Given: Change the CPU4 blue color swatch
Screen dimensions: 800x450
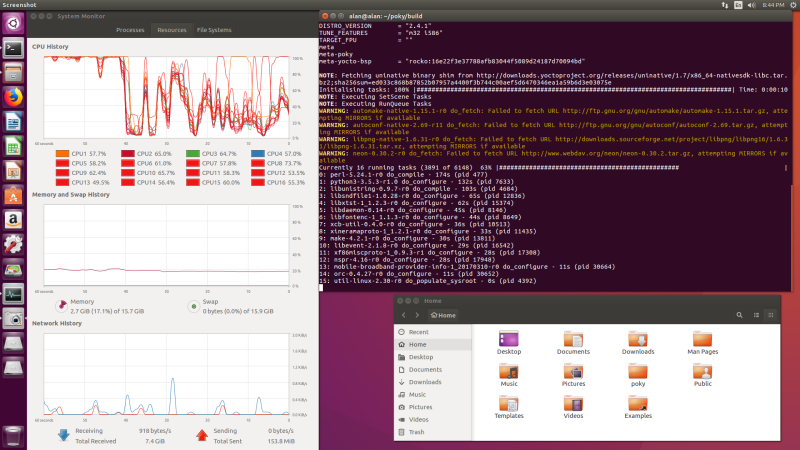Looking at the screenshot, I should (258, 154).
